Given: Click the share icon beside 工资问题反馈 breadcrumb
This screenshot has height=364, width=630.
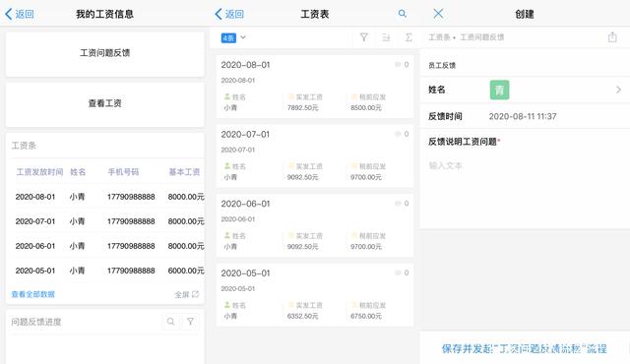Looking at the screenshot, I should point(612,37).
